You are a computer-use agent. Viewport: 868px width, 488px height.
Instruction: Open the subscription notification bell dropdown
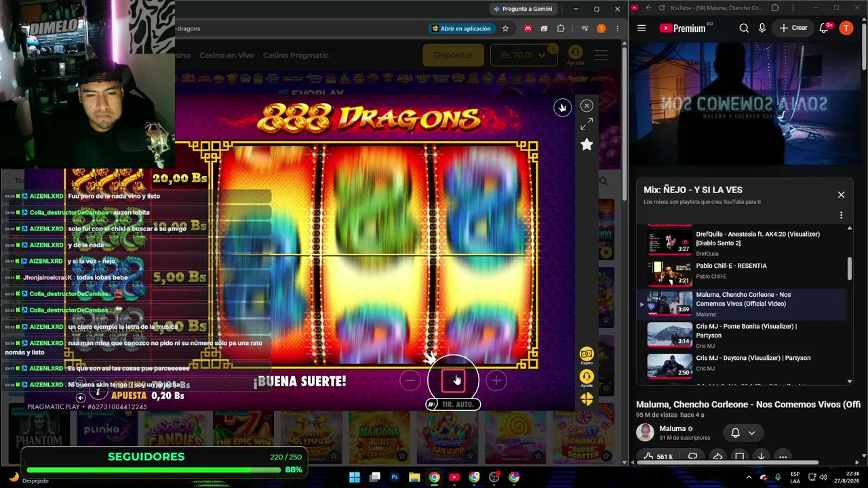[743, 432]
